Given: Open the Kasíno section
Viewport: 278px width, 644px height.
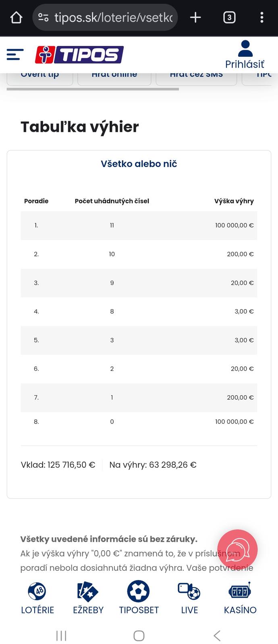Looking at the screenshot, I should tap(240, 598).
